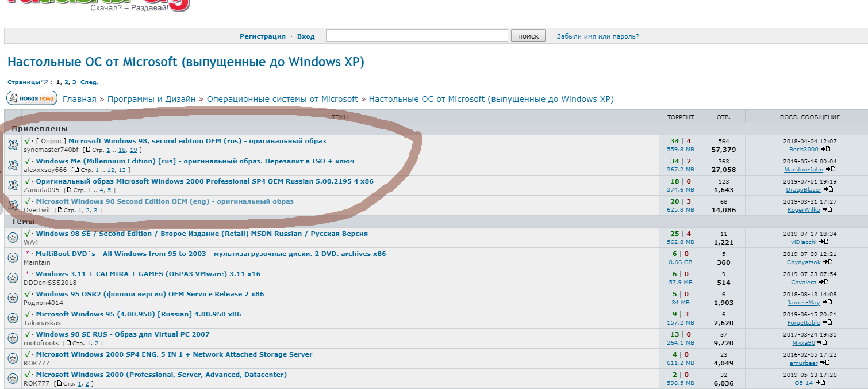Expand the Страницы page selector arrow
Viewport: 868px width, 389px height.
tap(44, 82)
